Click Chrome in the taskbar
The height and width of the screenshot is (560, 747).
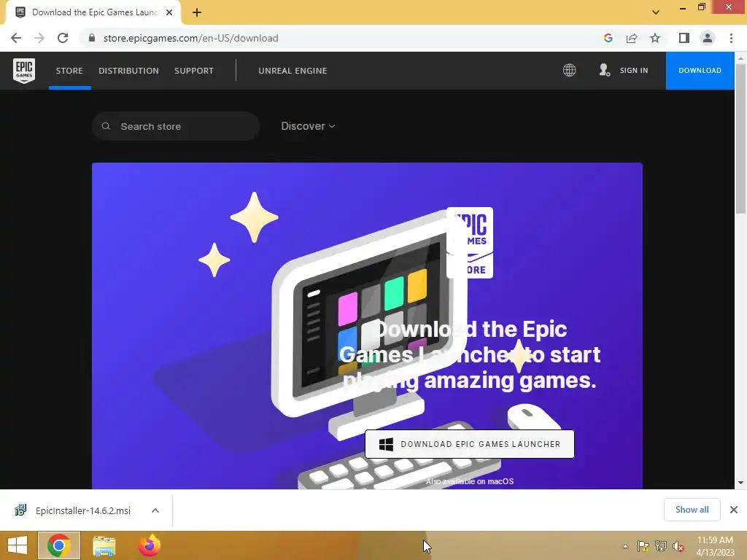(59, 545)
